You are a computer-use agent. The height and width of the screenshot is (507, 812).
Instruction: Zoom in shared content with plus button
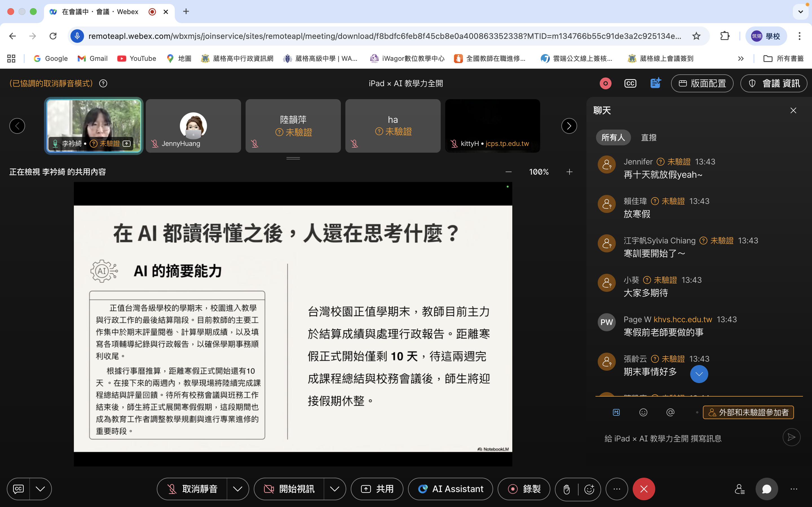[570, 172]
